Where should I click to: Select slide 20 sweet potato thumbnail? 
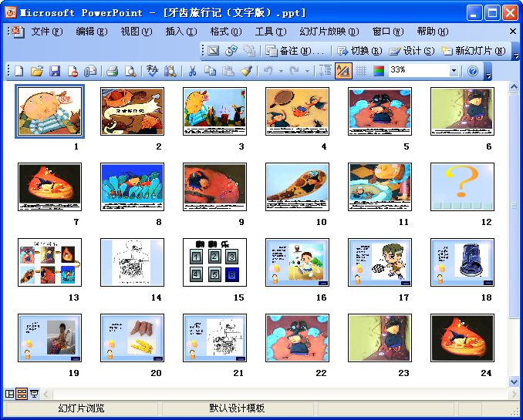click(132, 338)
